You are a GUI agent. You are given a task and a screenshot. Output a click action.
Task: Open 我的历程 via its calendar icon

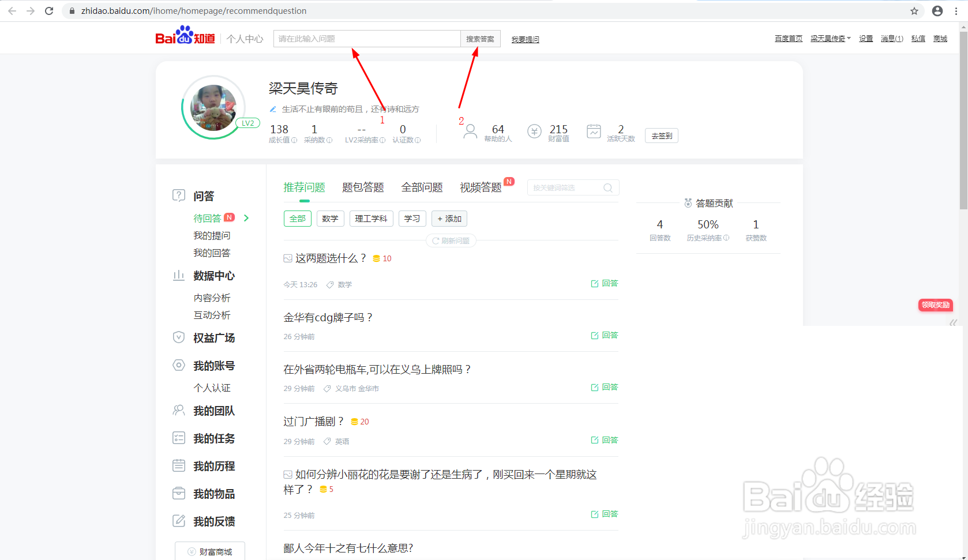(179, 465)
